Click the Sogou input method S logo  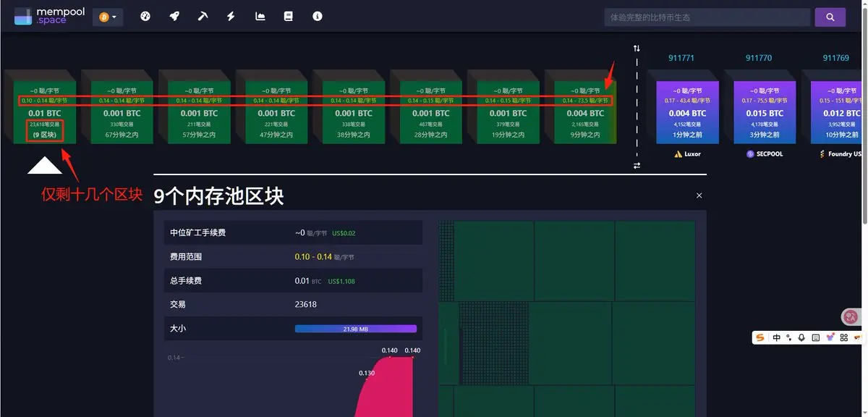pos(761,337)
